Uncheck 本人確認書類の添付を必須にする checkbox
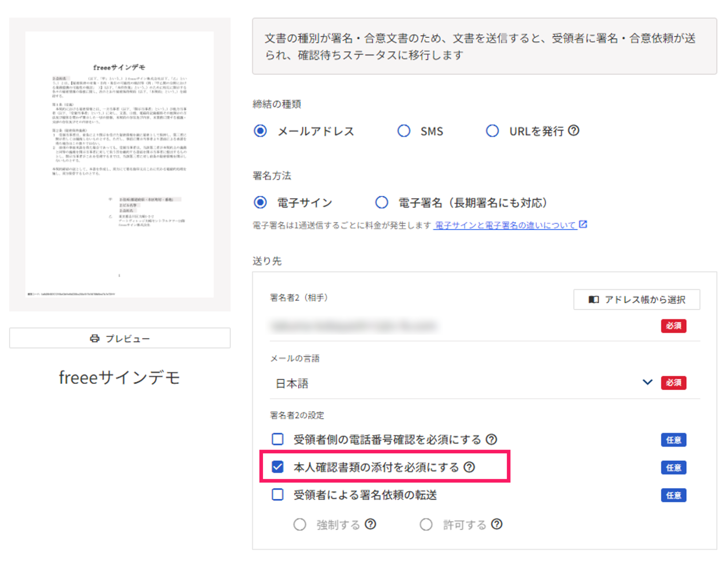This screenshot has height=567, width=728. [x=278, y=467]
